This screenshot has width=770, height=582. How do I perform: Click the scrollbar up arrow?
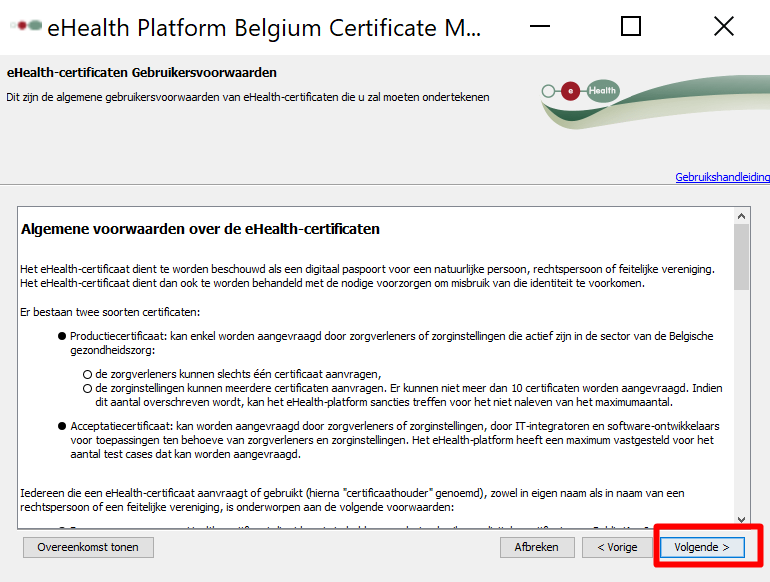(x=741, y=216)
